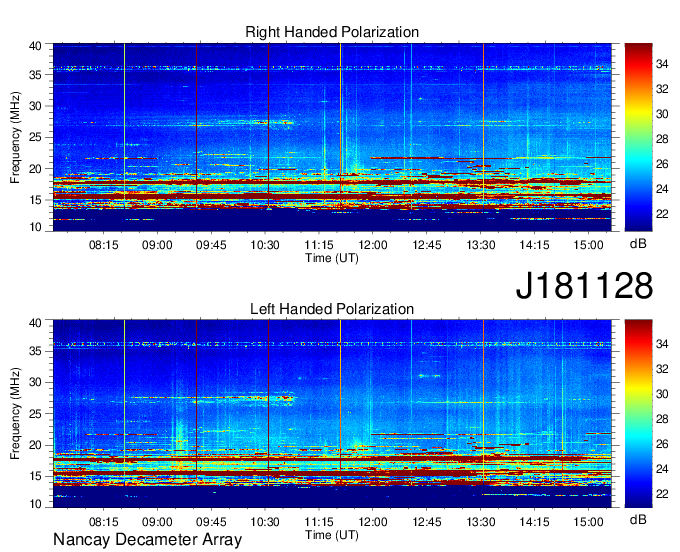Image resolution: width=680 pixels, height=552 pixels.
Task: Click the 08:15 tick on right-handed plot's time axis
Action: point(104,245)
